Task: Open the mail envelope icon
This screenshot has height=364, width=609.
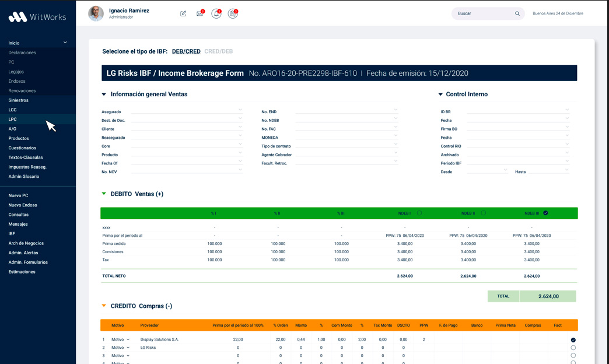Action: point(199,13)
